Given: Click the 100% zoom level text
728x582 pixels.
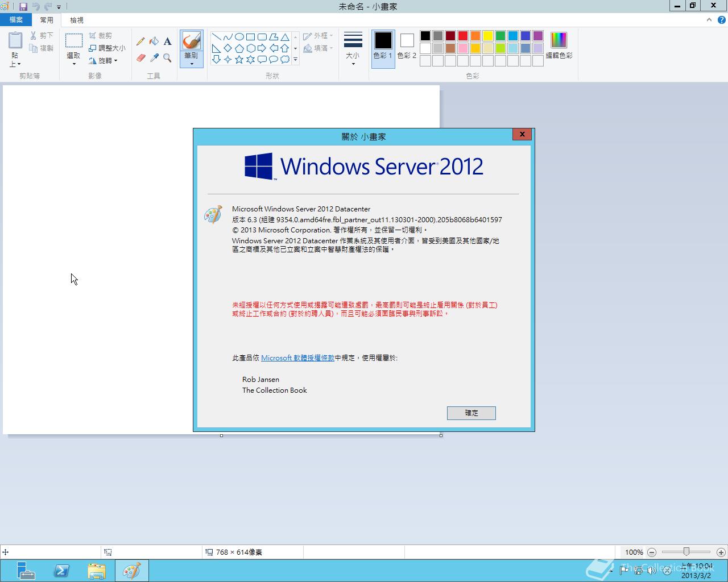Looking at the screenshot, I should pos(634,552).
